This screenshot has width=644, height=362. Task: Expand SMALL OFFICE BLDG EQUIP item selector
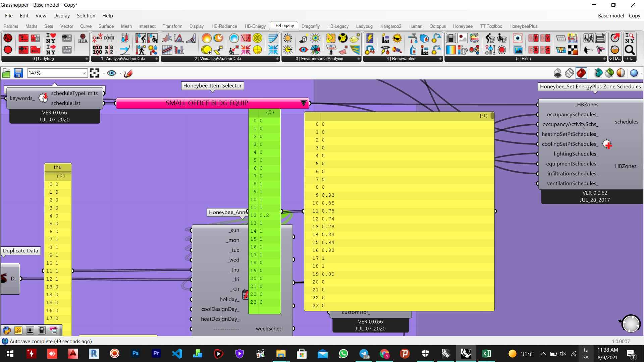[x=303, y=103]
